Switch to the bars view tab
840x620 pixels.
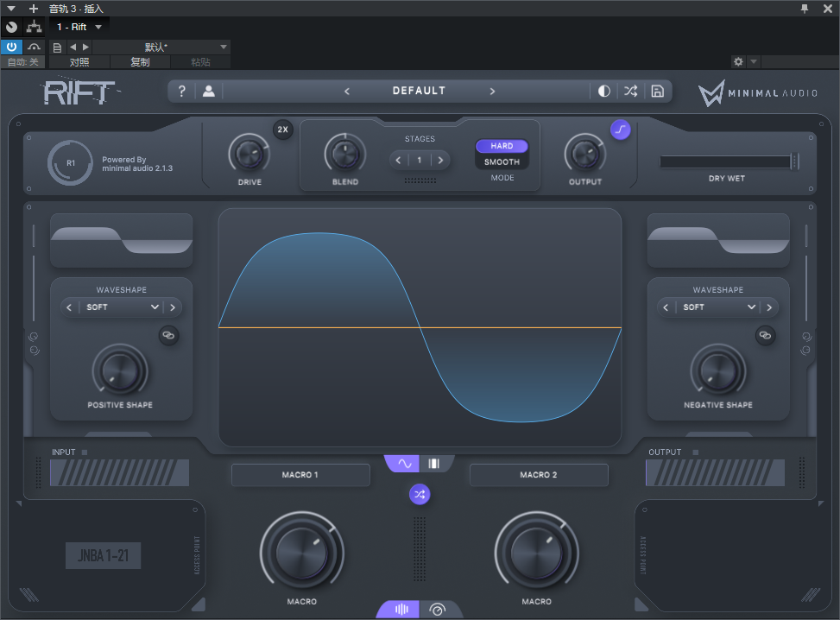click(x=434, y=464)
